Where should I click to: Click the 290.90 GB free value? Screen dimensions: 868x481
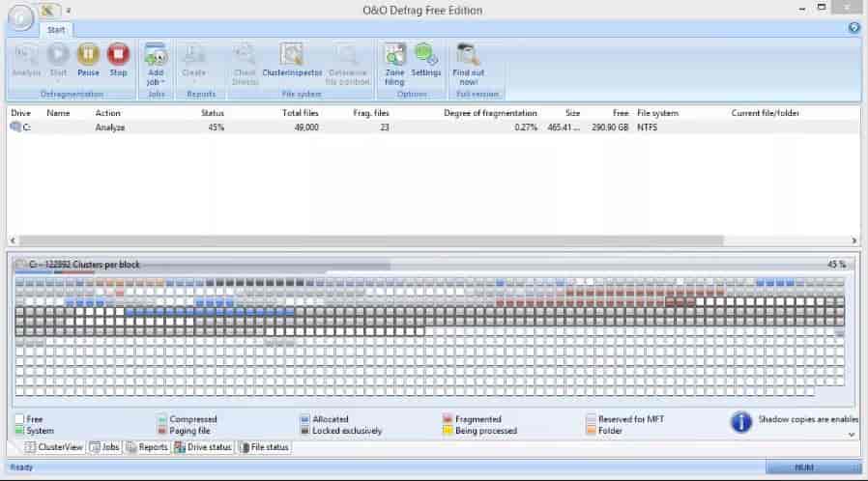tap(610, 127)
